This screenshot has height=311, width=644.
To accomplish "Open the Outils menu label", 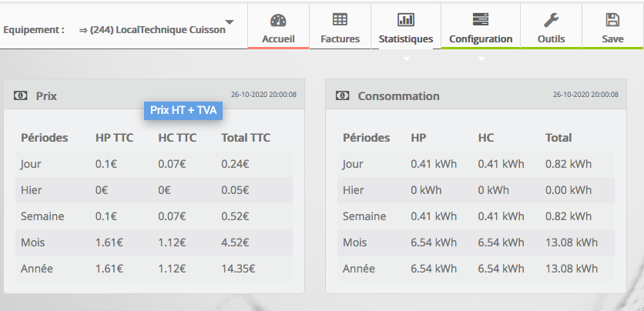I will 551,38.
